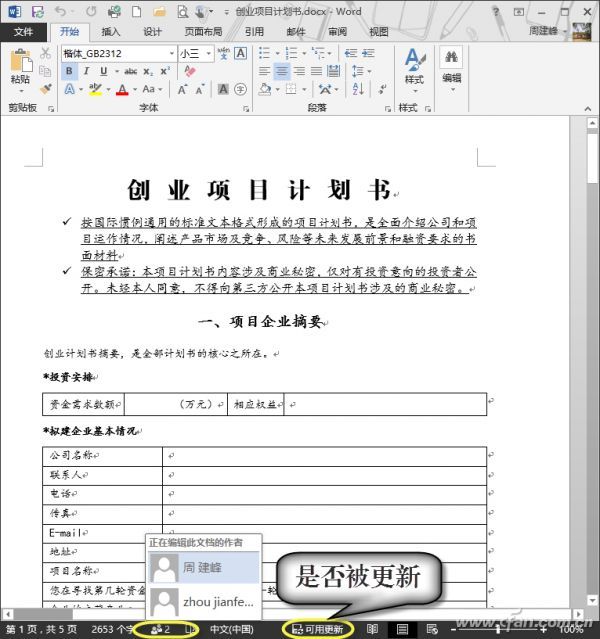Click the vertical scrollbar down arrow

click(592, 601)
